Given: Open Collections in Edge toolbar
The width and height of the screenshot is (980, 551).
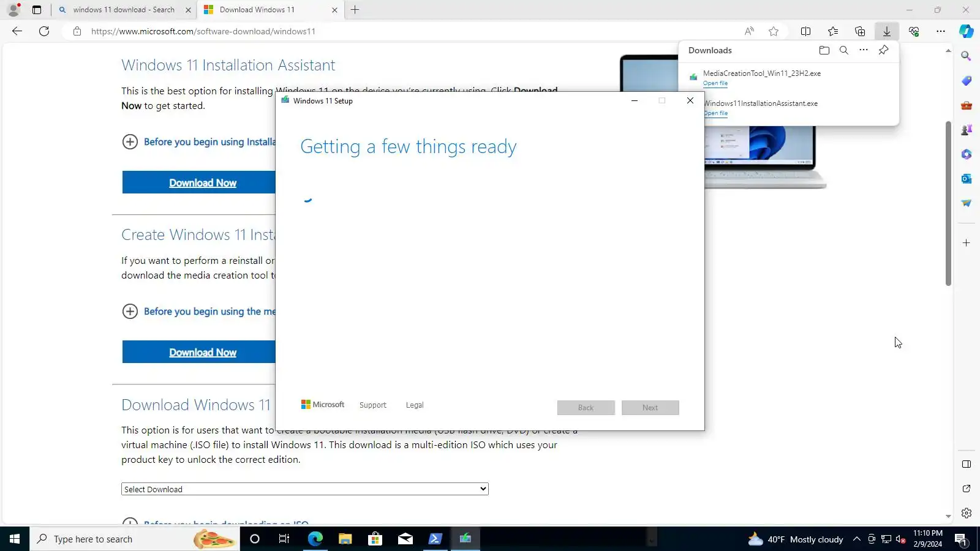Looking at the screenshot, I should coord(860,31).
